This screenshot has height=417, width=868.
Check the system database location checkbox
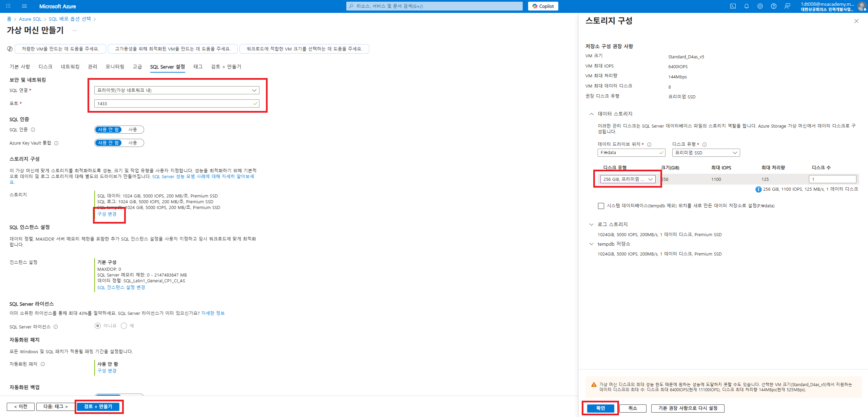pos(601,206)
